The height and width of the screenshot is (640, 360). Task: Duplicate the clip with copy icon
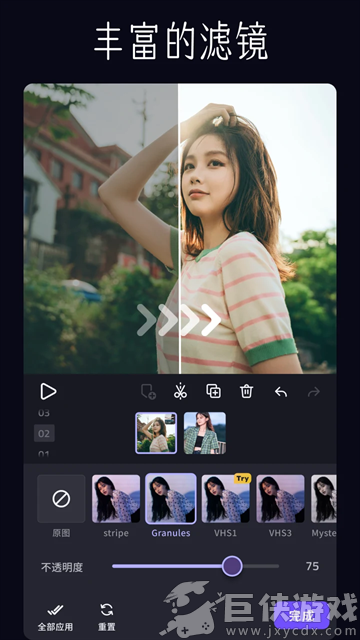213,391
